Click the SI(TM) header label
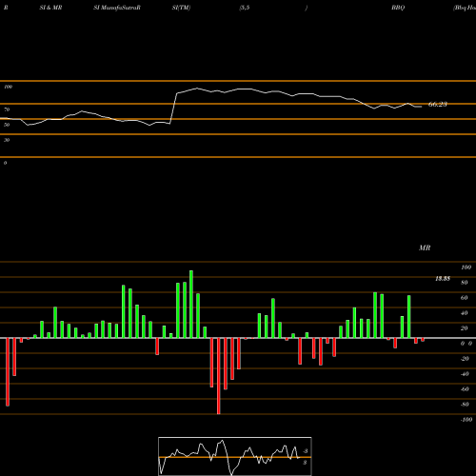This screenshot has height=476, width=476. coord(181,8)
